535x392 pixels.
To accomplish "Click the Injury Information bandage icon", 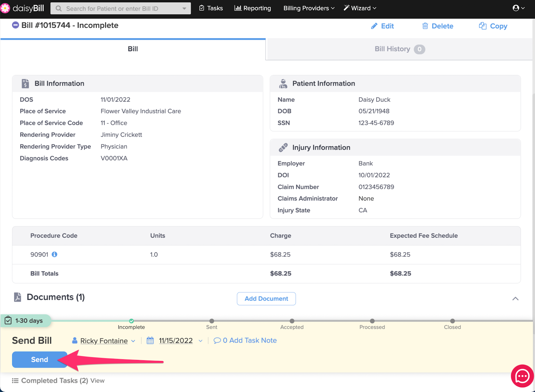I will (x=283, y=148).
